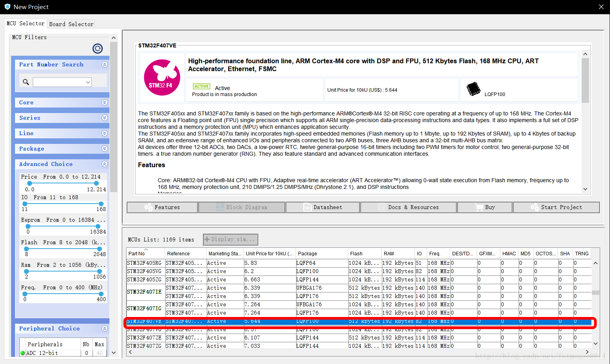Open Docs & Resources
The height and width of the screenshot is (364, 610).
[408, 207]
